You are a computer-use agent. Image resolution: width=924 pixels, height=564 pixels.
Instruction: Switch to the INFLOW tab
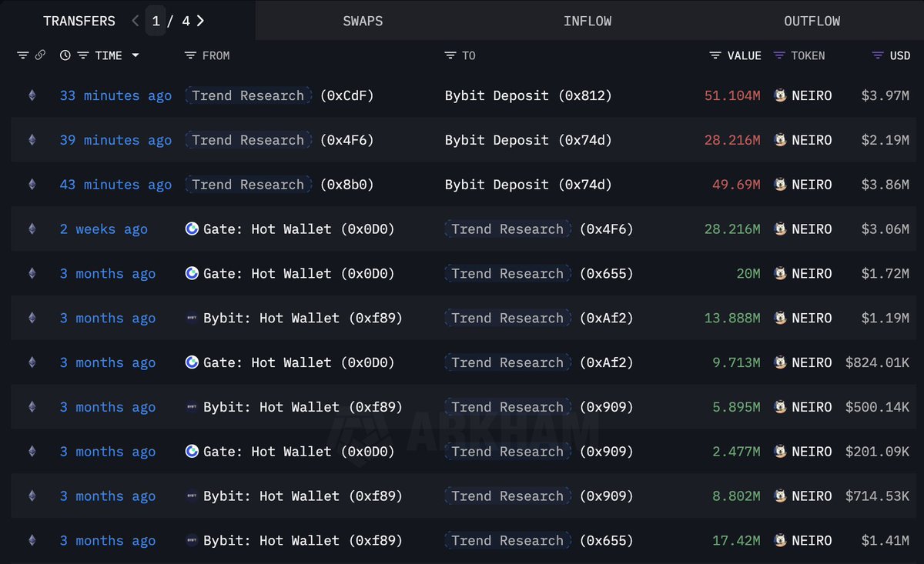click(588, 21)
